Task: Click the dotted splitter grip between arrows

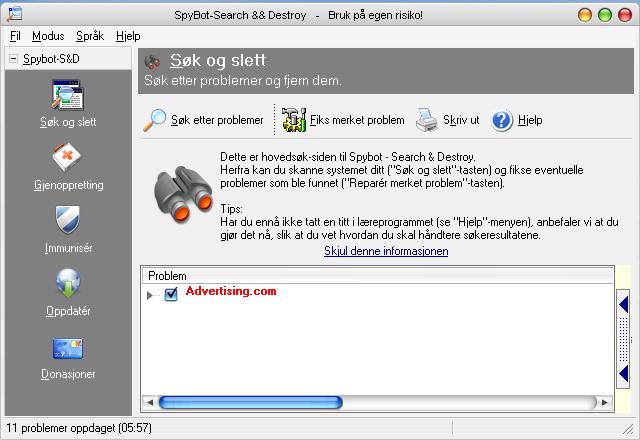Action: [623, 339]
